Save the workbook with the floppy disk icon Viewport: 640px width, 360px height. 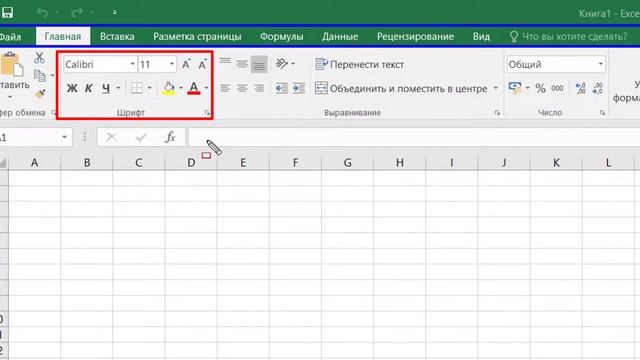click(7, 12)
